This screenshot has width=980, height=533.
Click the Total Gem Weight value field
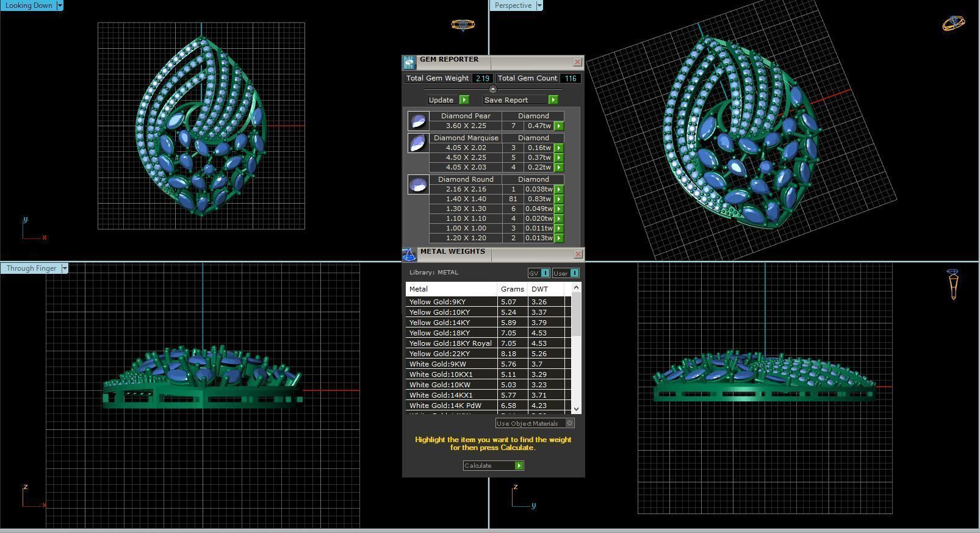click(x=483, y=78)
